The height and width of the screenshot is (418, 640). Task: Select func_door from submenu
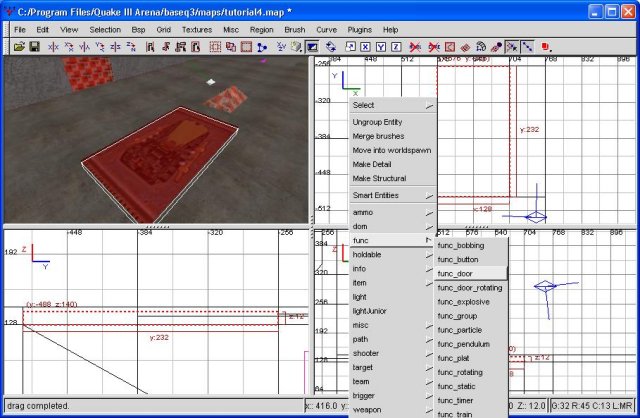tap(471, 273)
